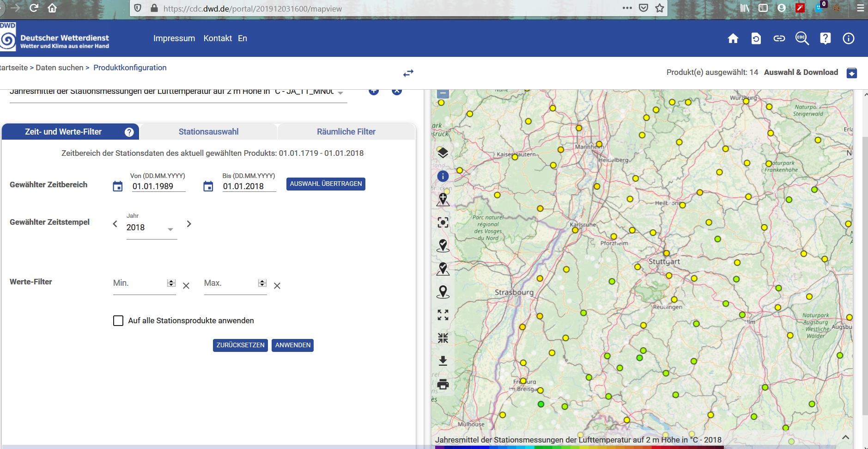This screenshot has height=449, width=868.
Task: Expand the map legend chevron
Action: (x=845, y=437)
